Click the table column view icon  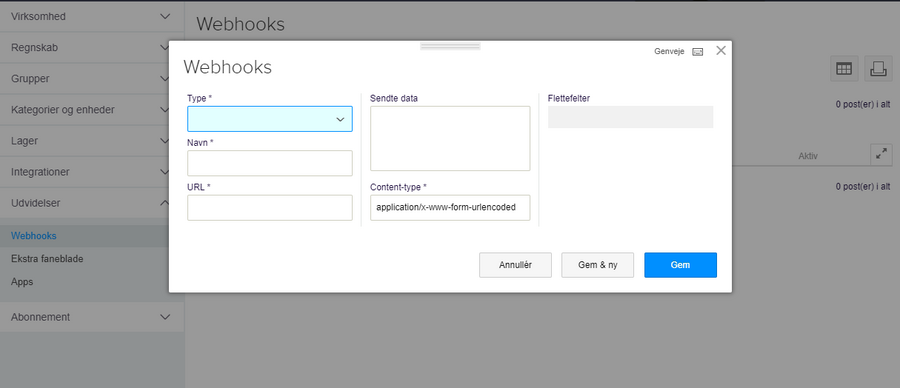click(844, 69)
